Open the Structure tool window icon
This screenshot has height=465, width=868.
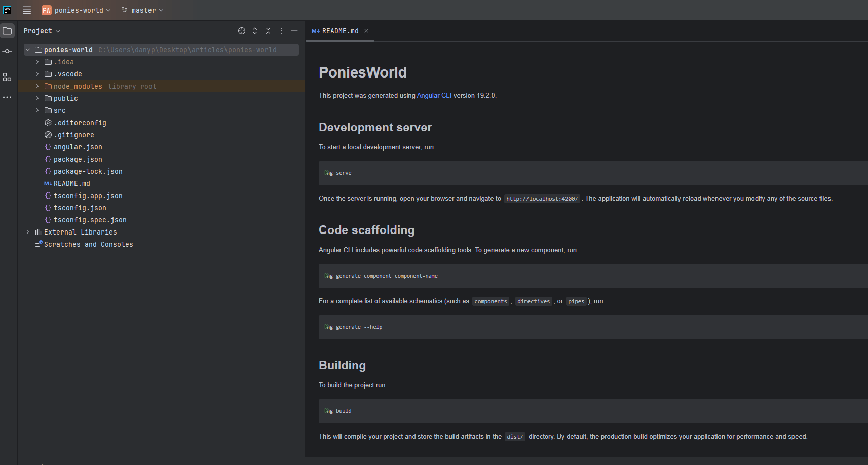coord(7,77)
